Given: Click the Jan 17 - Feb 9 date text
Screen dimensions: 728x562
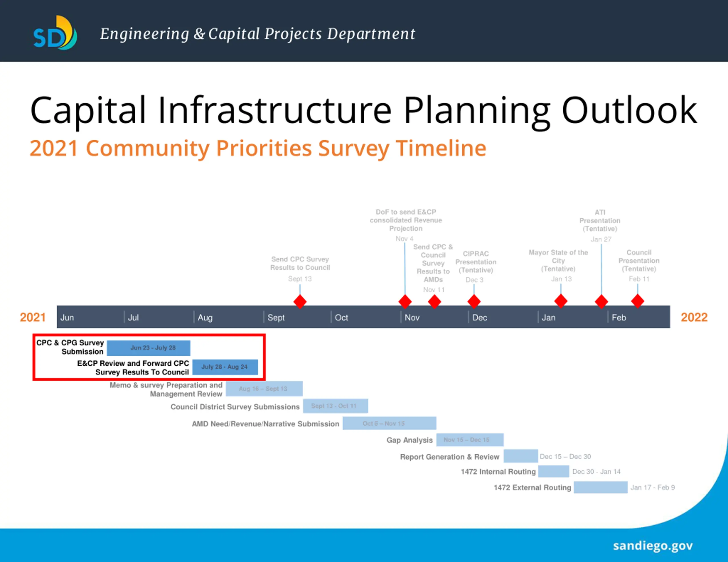Looking at the screenshot, I should coord(653,488).
